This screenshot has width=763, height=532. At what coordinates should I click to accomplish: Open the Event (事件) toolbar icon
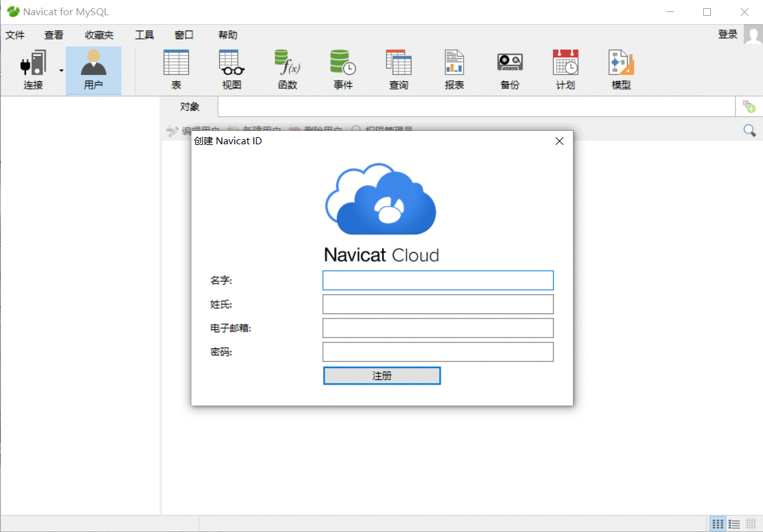[x=343, y=71]
